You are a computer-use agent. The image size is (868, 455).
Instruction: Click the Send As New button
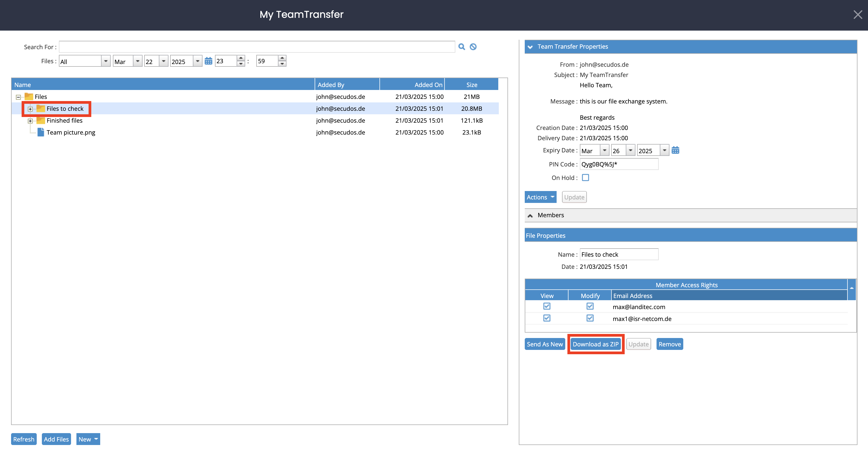click(544, 344)
